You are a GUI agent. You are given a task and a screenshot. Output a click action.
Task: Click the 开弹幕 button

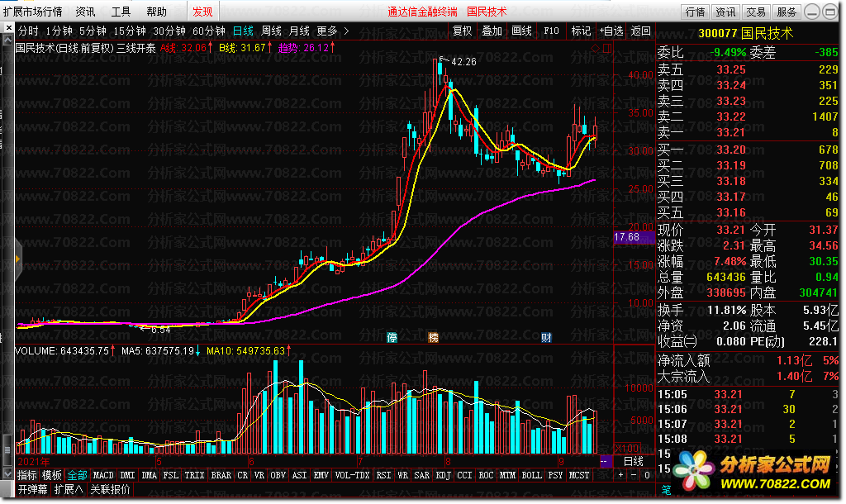click(x=33, y=489)
